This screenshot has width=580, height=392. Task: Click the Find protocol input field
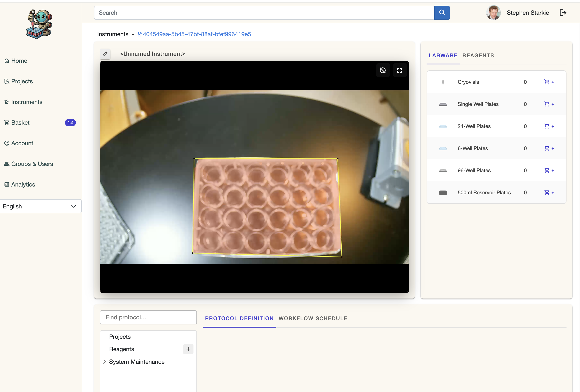[148, 317]
